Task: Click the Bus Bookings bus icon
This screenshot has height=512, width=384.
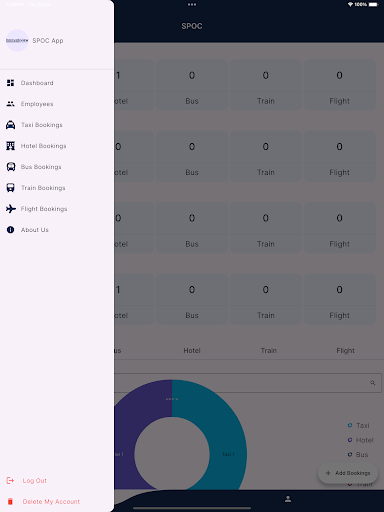Action: (11, 167)
